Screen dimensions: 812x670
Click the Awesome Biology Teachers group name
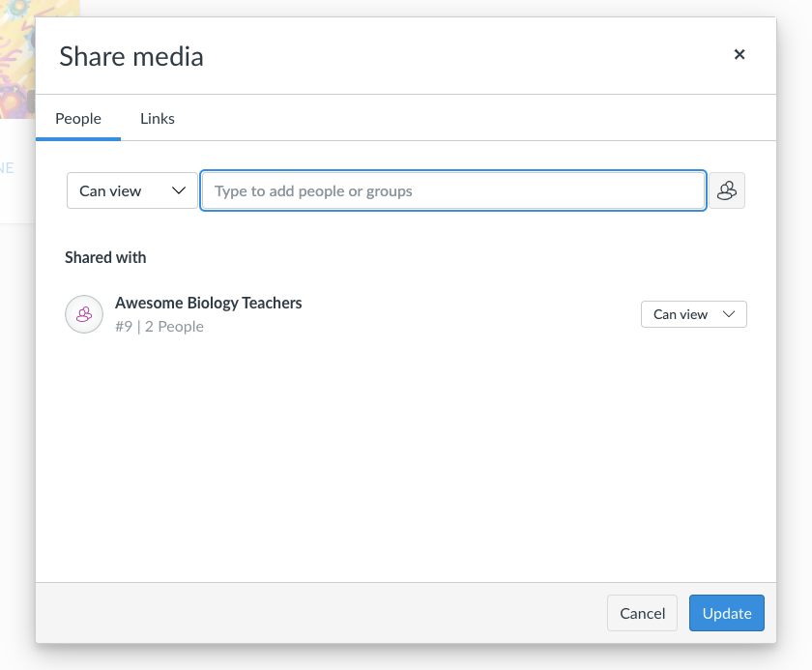pos(209,303)
